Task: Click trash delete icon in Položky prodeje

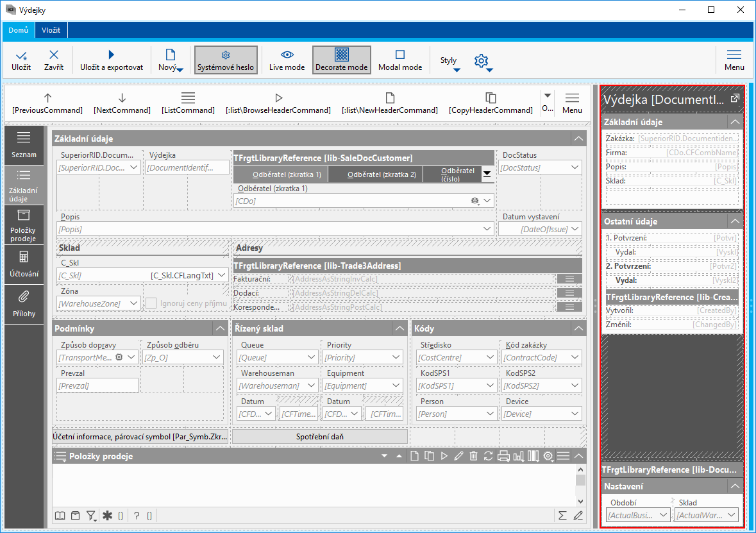Action: 473,456
